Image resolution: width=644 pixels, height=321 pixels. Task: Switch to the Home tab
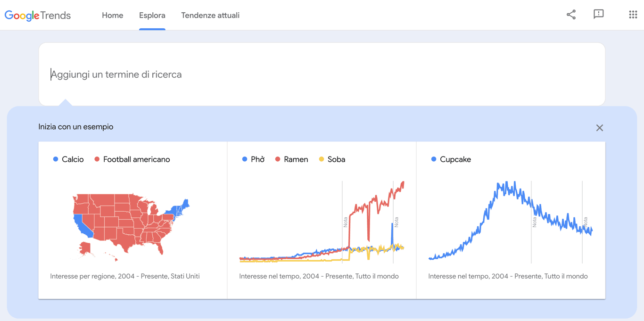(x=112, y=15)
